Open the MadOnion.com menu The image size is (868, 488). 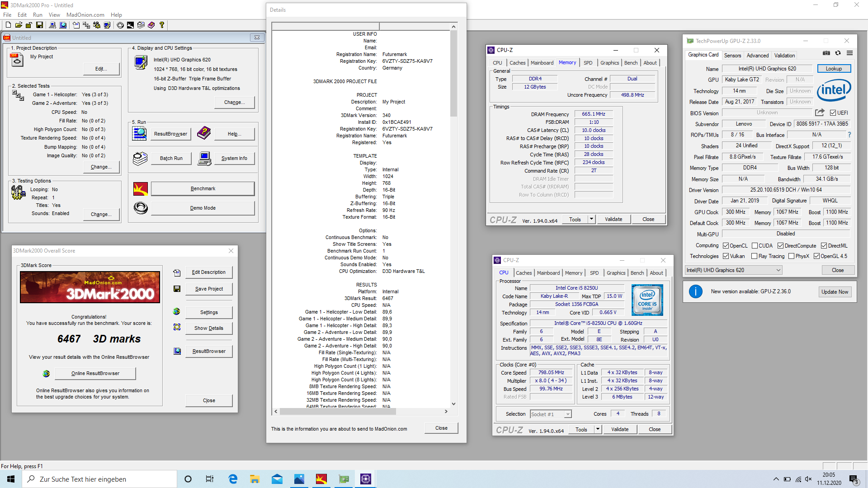pyautogui.click(x=85, y=15)
